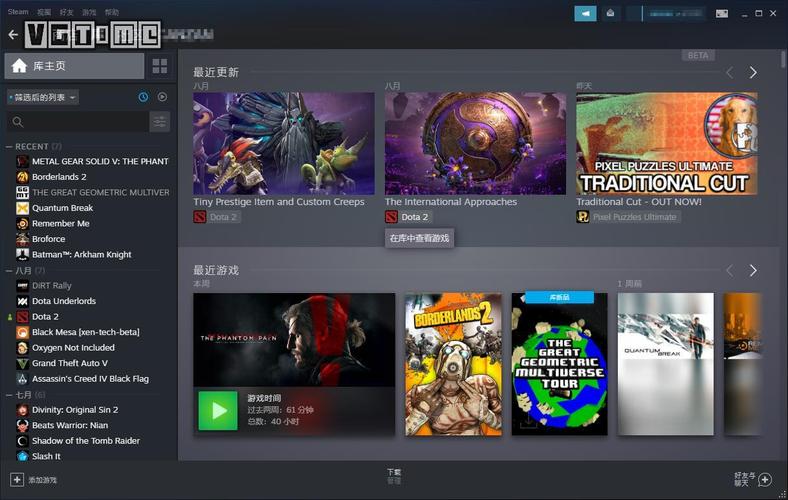Select the Quantum Break cover in 最近游戏
Image resolution: width=788 pixels, height=500 pixels.
click(665, 364)
